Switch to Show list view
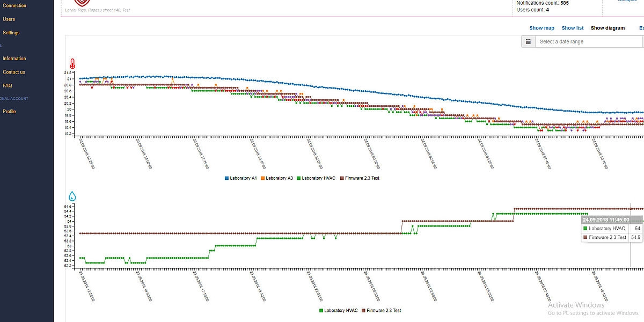Image resolution: width=644 pixels, height=322 pixels. point(572,28)
